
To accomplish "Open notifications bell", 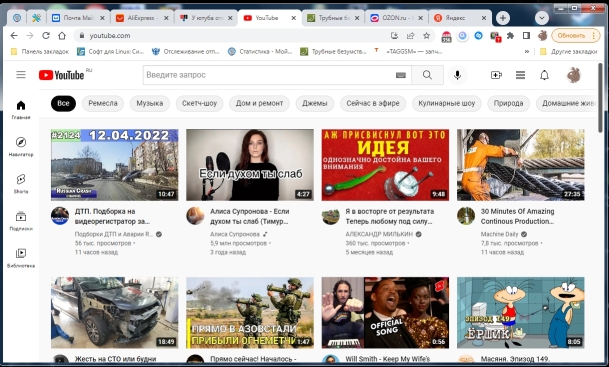I will [545, 75].
